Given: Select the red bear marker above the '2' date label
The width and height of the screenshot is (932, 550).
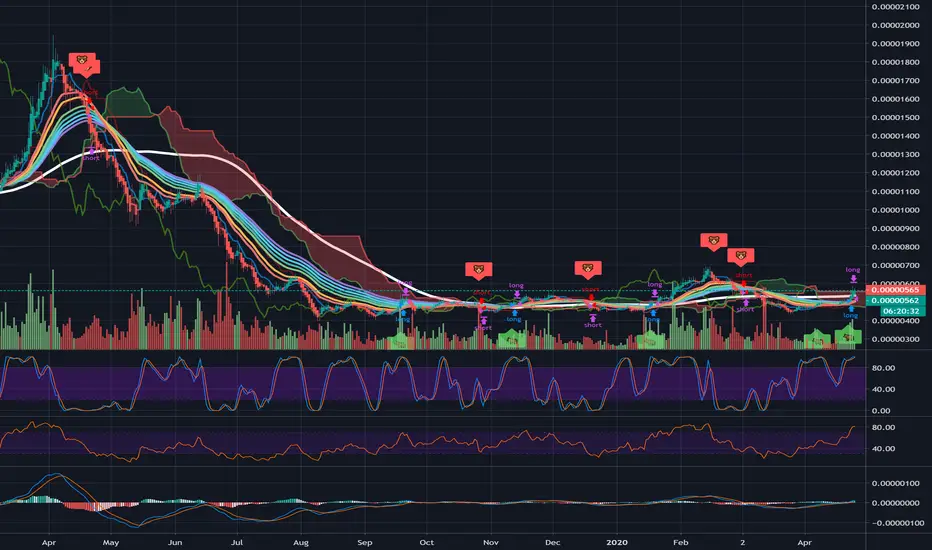Looking at the screenshot, I should click(741, 257).
